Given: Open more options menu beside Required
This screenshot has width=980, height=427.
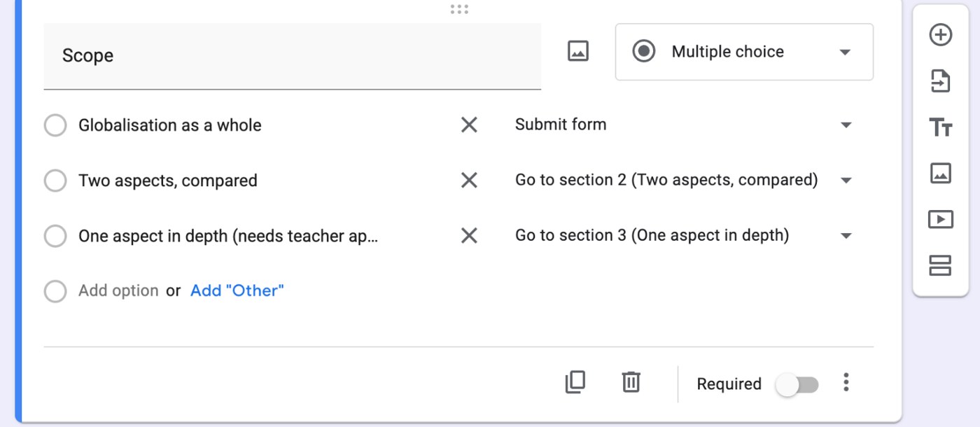Looking at the screenshot, I should pyautogui.click(x=846, y=382).
